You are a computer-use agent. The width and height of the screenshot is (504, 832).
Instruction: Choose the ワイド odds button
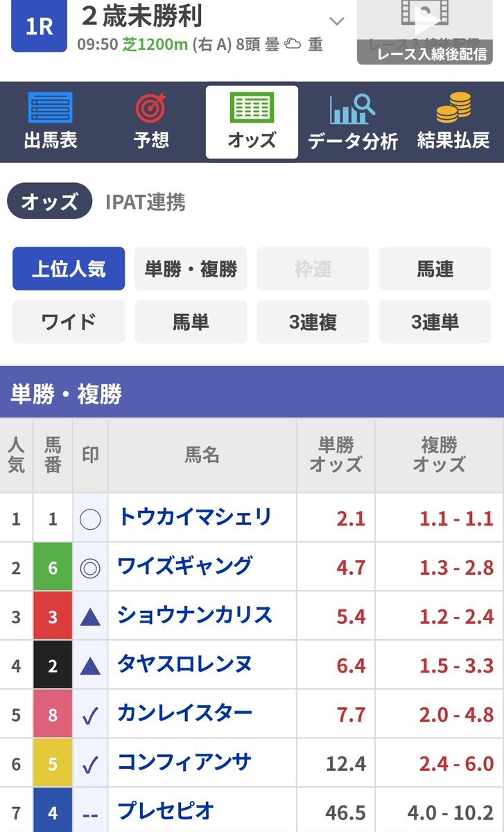69,322
